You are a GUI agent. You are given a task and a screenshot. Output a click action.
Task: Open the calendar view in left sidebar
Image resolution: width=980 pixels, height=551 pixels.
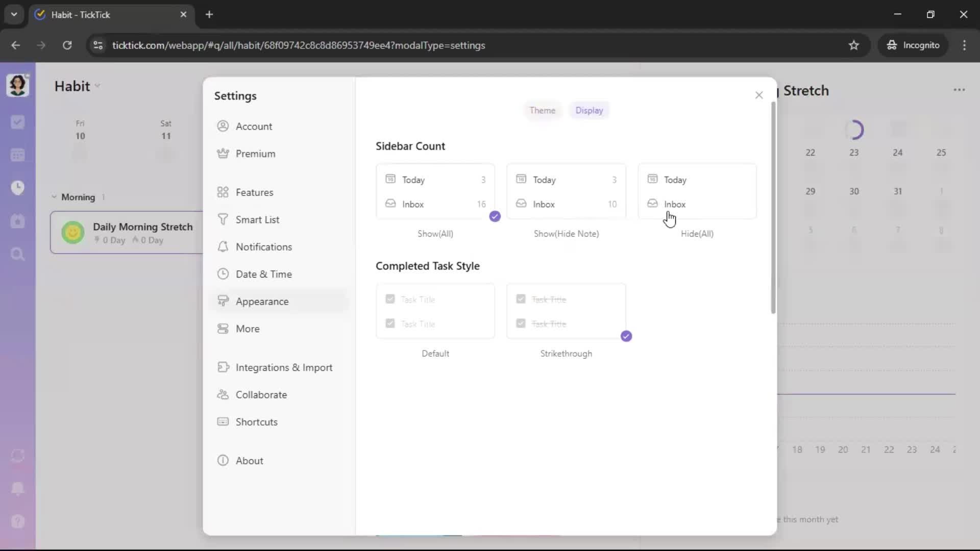tap(17, 155)
